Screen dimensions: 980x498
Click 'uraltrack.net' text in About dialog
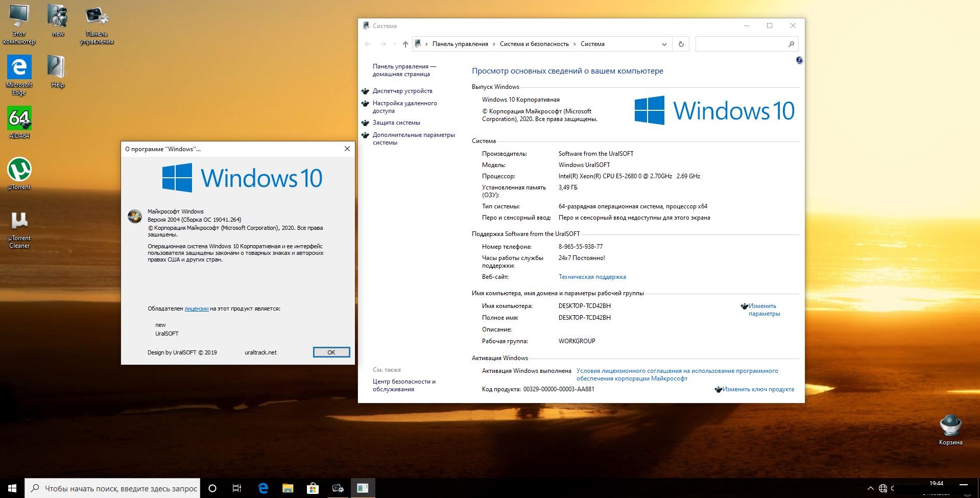[x=260, y=352]
